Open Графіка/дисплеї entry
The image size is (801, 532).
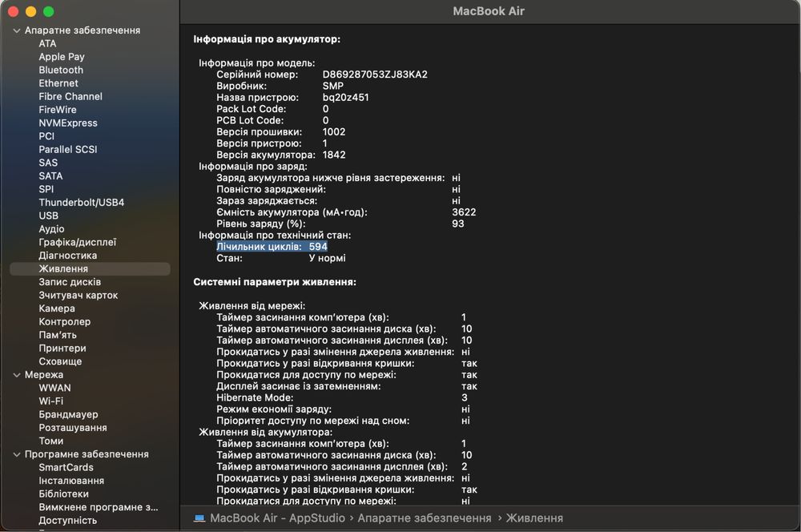click(77, 242)
